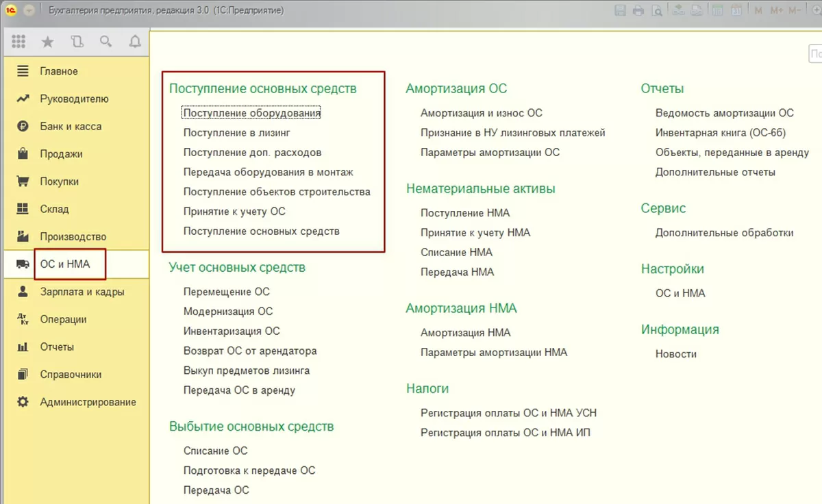Image resolution: width=822 pixels, height=504 pixels.
Task: Open Favorites star icon
Action: pyautogui.click(x=47, y=42)
